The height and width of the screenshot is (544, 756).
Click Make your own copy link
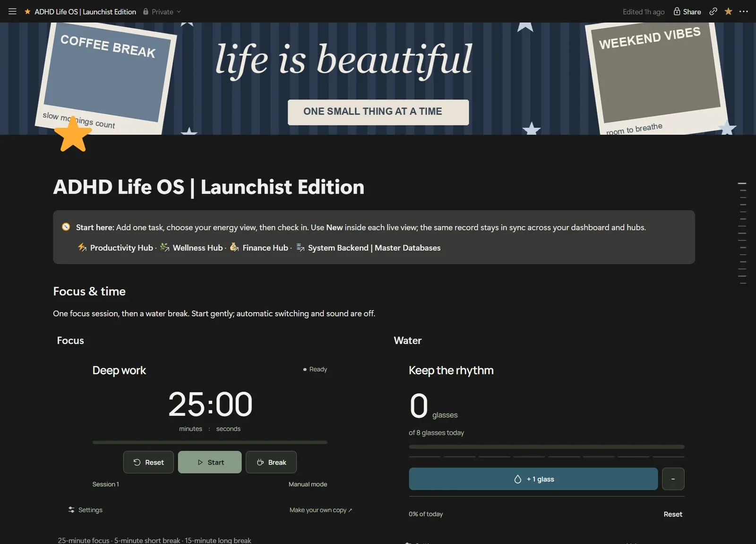coord(320,510)
